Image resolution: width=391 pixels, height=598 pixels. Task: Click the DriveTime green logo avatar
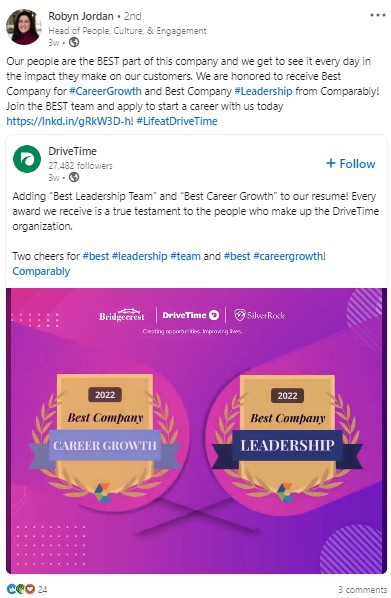click(27, 159)
